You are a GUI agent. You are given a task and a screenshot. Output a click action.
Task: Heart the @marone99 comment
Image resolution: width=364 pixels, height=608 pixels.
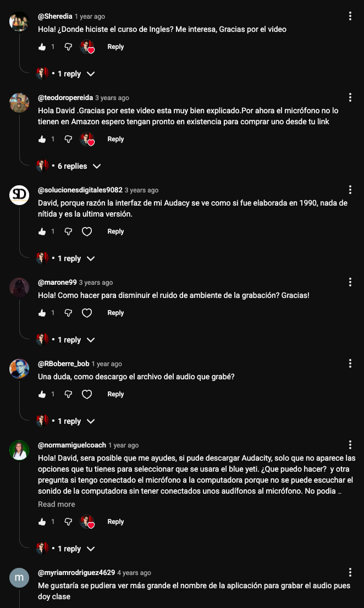pyautogui.click(x=87, y=313)
